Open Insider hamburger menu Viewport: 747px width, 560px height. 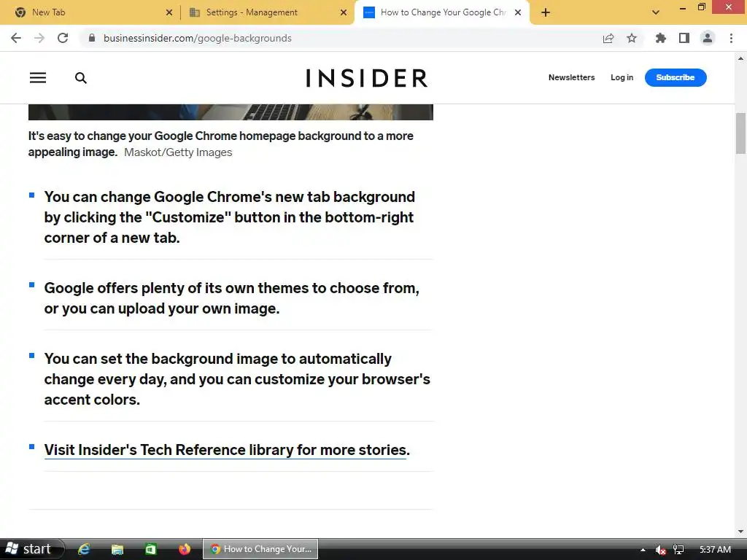pos(38,77)
